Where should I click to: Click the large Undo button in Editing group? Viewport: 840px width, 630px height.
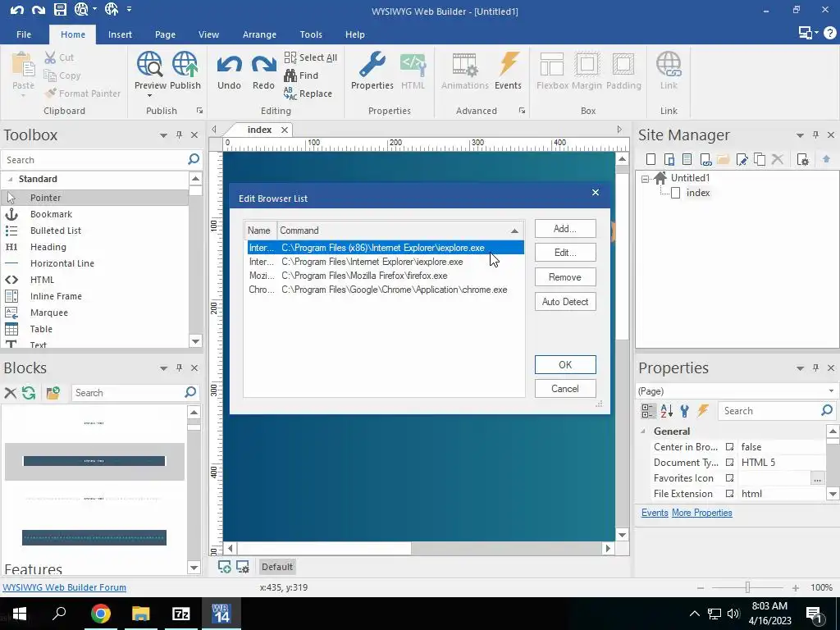coord(230,71)
